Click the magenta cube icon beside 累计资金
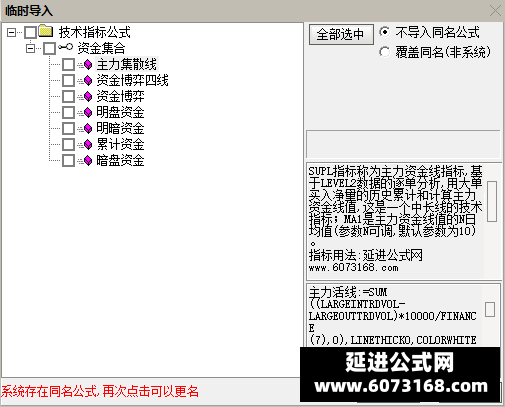 click(x=88, y=144)
